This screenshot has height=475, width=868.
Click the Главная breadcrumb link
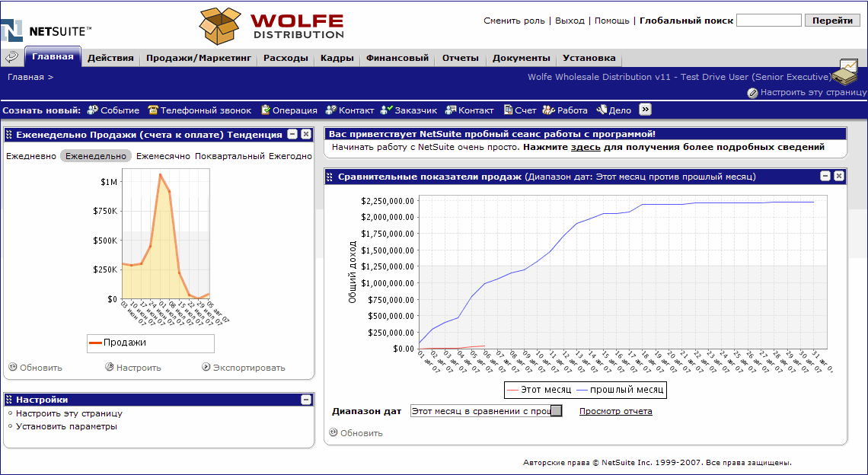[x=25, y=77]
